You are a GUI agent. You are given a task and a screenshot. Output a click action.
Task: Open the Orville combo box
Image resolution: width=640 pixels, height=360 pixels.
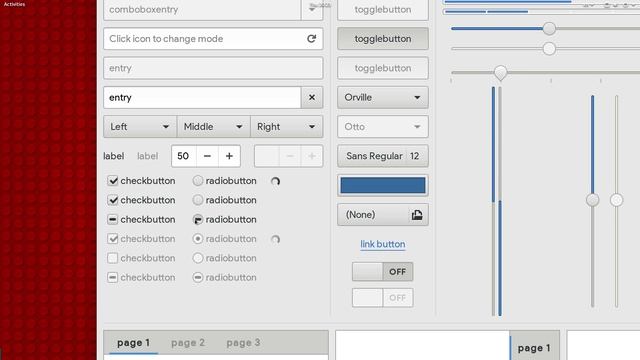[383, 98]
